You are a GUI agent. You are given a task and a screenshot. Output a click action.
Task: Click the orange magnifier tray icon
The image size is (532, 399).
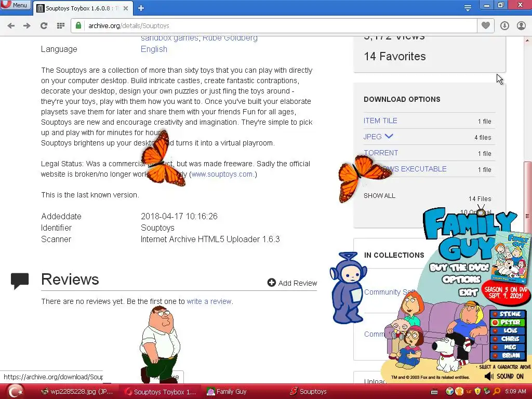(x=497, y=392)
